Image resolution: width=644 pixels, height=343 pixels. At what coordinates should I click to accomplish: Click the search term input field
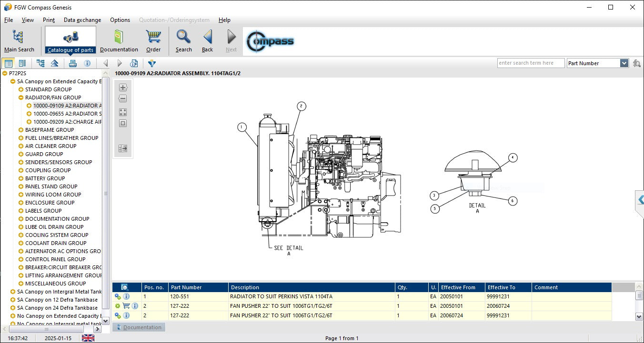point(531,63)
